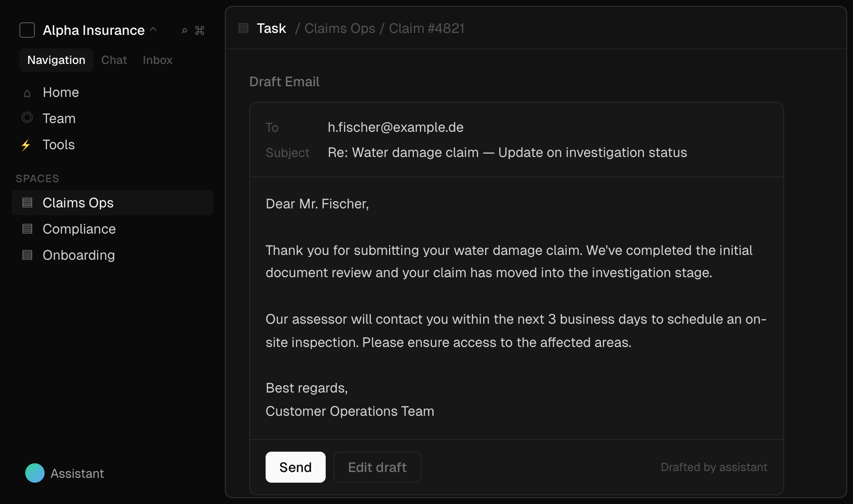Click the Claims Ops space icon

28,203
